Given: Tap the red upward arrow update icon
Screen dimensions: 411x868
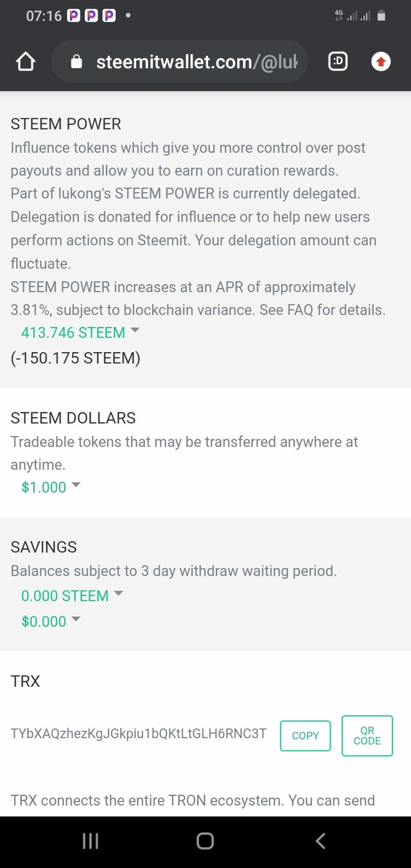Looking at the screenshot, I should (381, 62).
